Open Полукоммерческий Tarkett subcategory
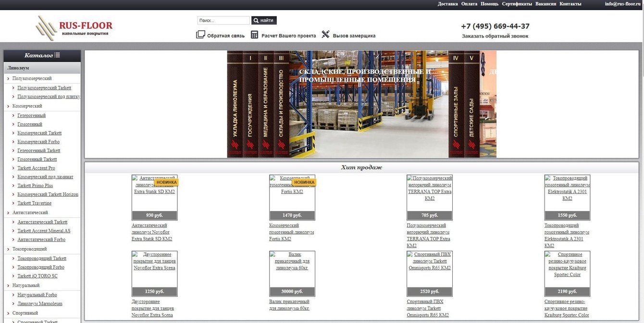This screenshot has width=644, height=323. (44, 88)
